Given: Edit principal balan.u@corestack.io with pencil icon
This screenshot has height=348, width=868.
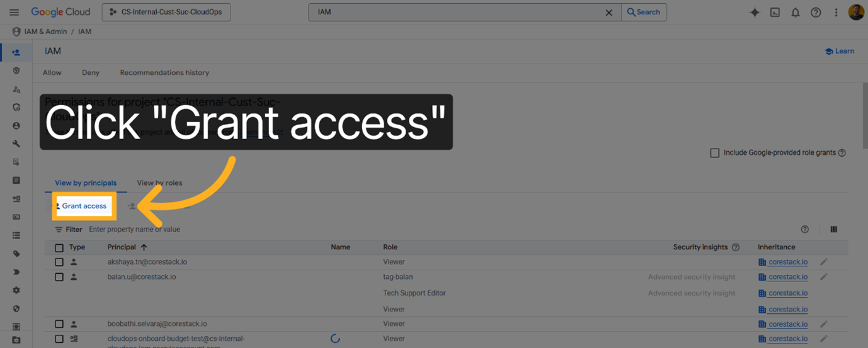Looking at the screenshot, I should click(x=824, y=277).
